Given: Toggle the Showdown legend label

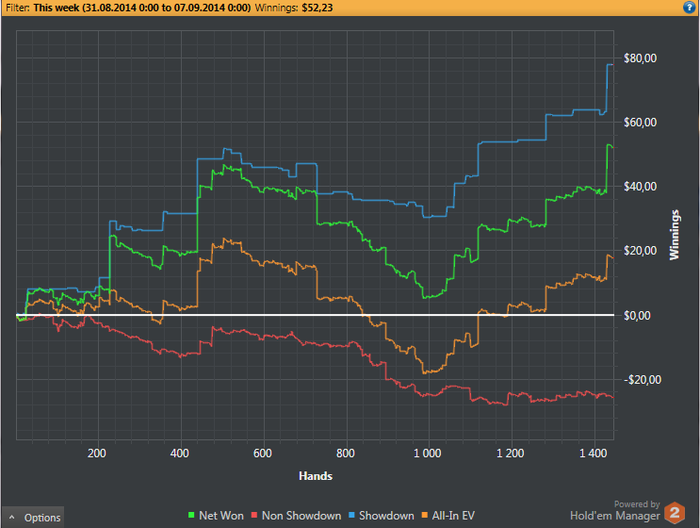Looking at the screenshot, I should pos(387,516).
